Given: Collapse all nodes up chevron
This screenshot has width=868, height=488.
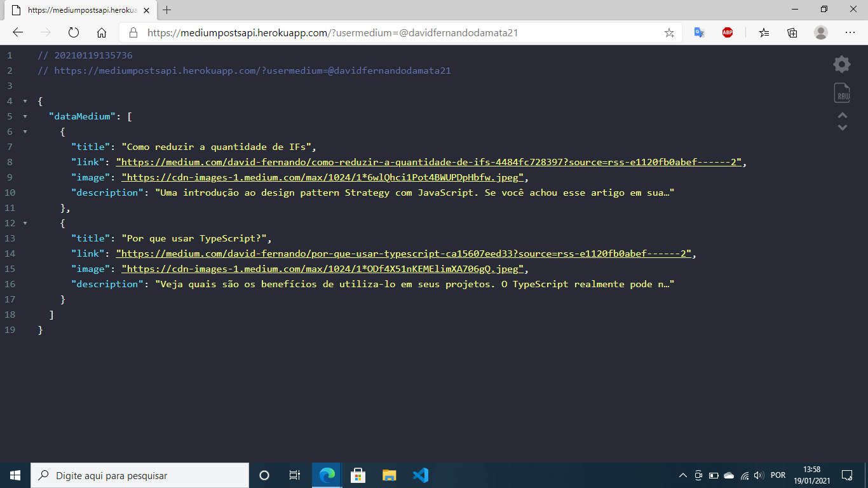Looking at the screenshot, I should pyautogui.click(x=843, y=115).
